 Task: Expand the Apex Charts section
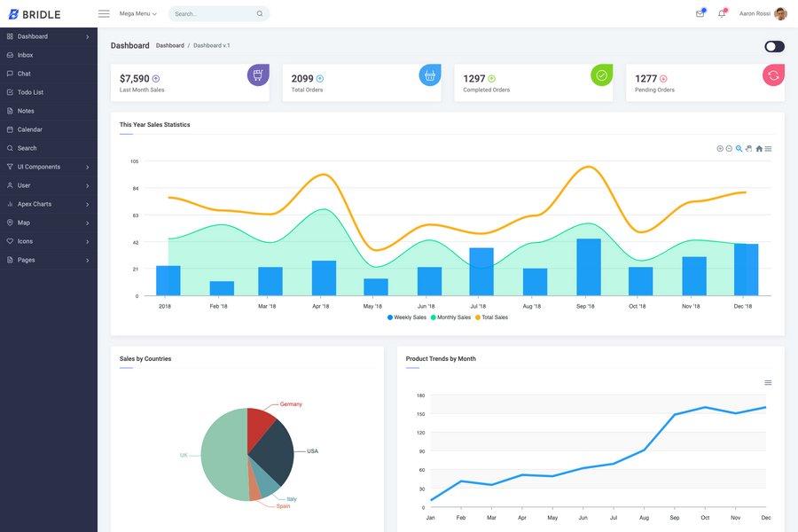pos(34,201)
